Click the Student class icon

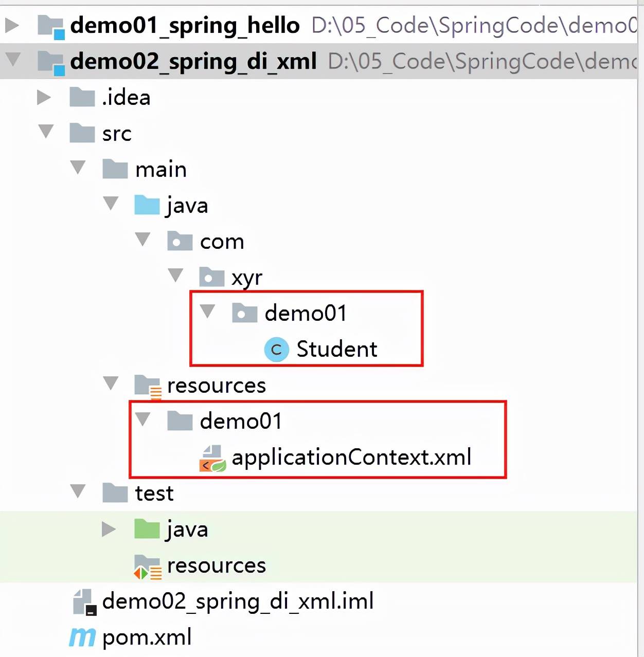276,350
